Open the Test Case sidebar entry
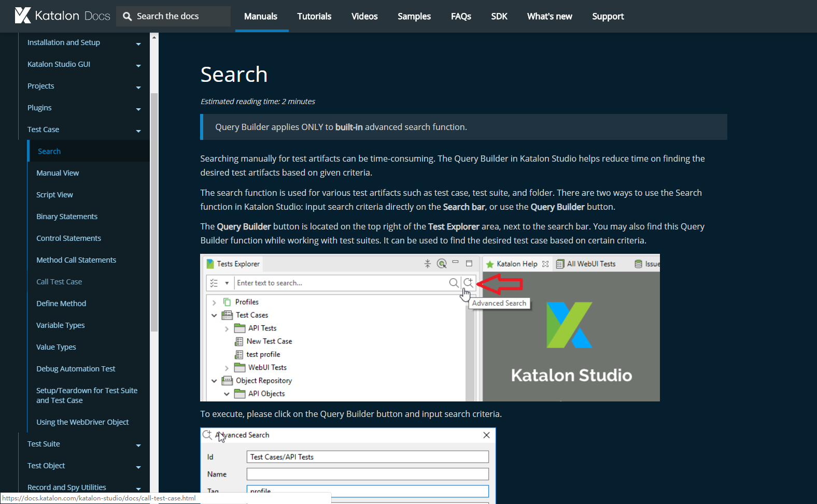The width and height of the screenshot is (817, 504). (x=43, y=129)
